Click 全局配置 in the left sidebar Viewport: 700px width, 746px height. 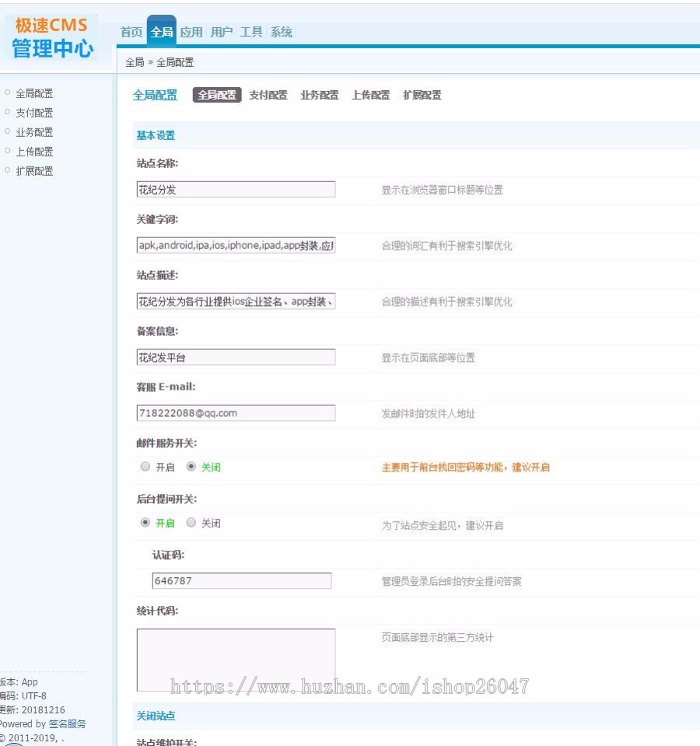pyautogui.click(x=34, y=93)
